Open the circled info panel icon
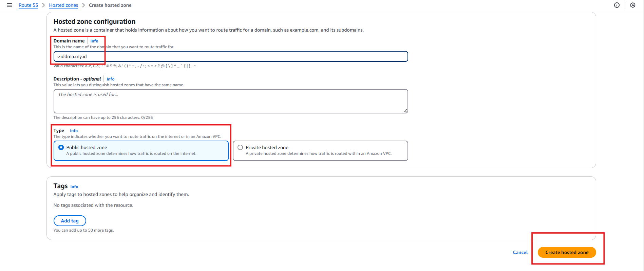 coord(617,5)
